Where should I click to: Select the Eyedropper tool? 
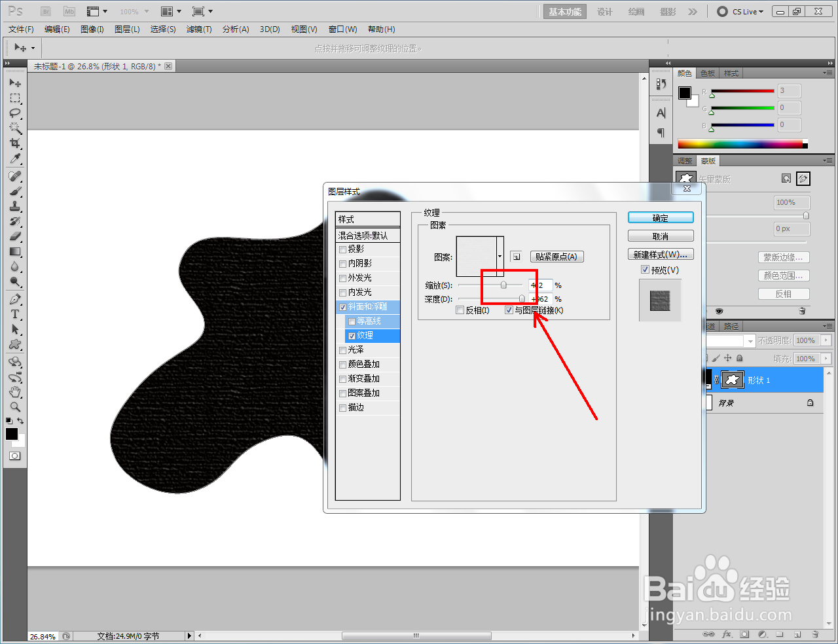[x=15, y=158]
